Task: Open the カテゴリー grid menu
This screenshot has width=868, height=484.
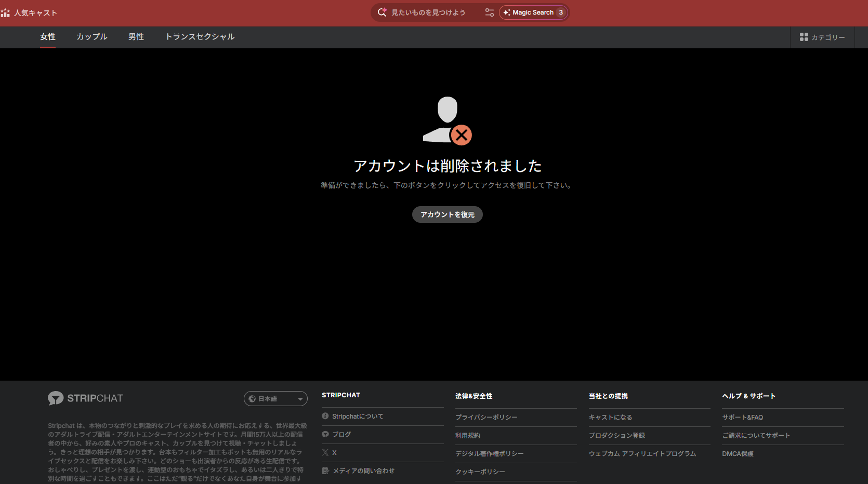Action: (x=822, y=37)
